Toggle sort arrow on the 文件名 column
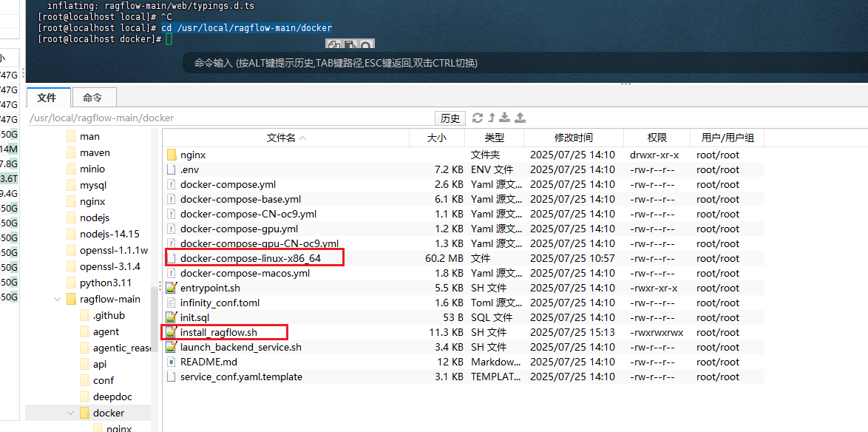The width and height of the screenshot is (868, 432). point(303,138)
